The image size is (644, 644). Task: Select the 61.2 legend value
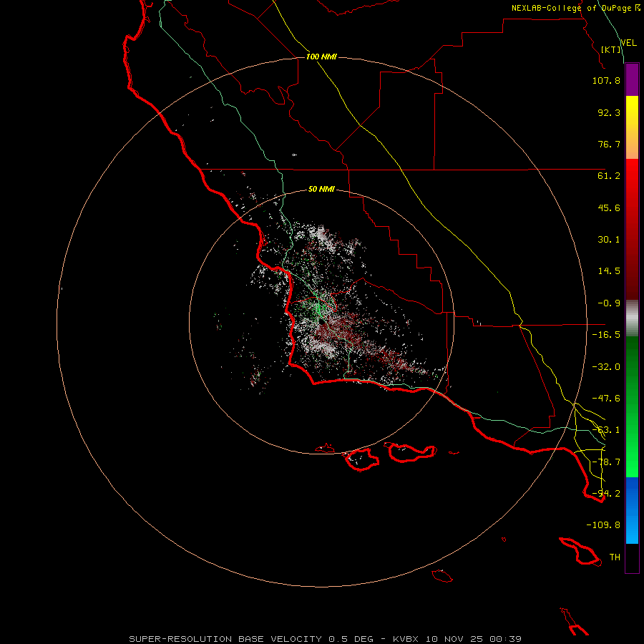tap(609, 176)
